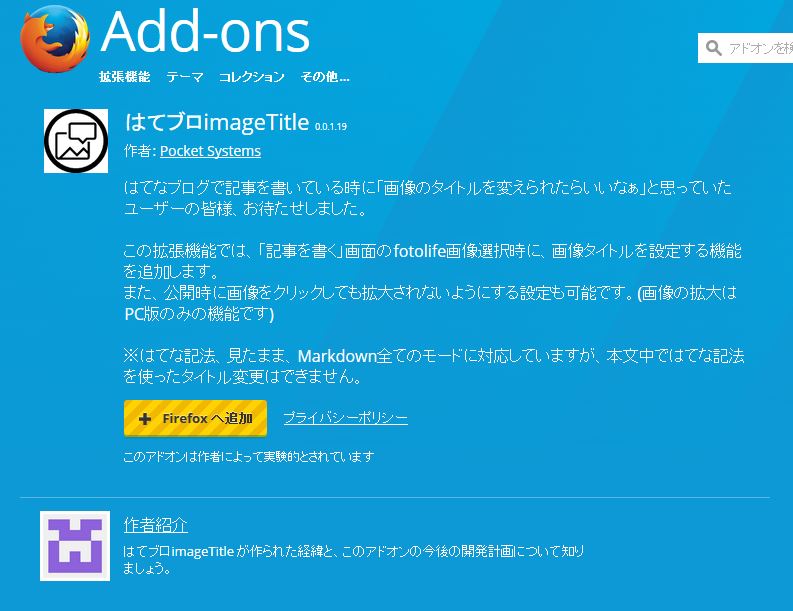Click the Firefox logo icon

(55, 38)
